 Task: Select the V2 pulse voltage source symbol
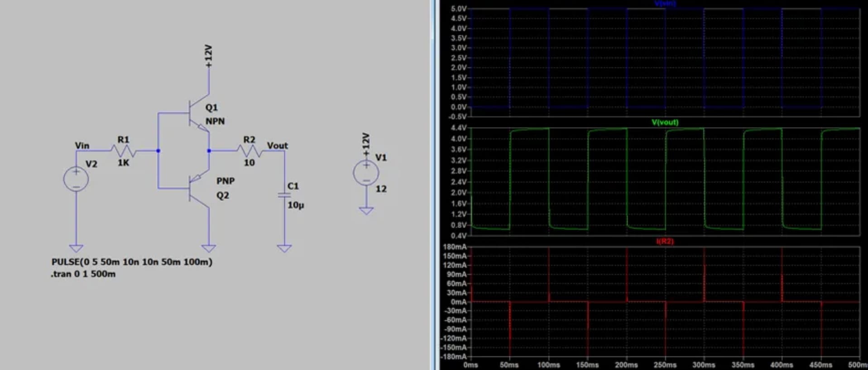click(76, 179)
